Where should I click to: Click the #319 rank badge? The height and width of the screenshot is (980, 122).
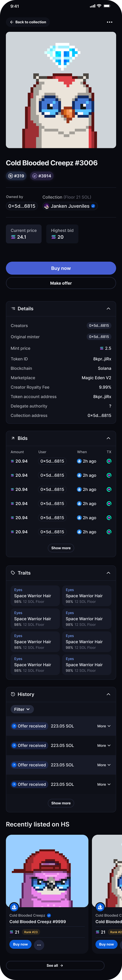click(16, 176)
